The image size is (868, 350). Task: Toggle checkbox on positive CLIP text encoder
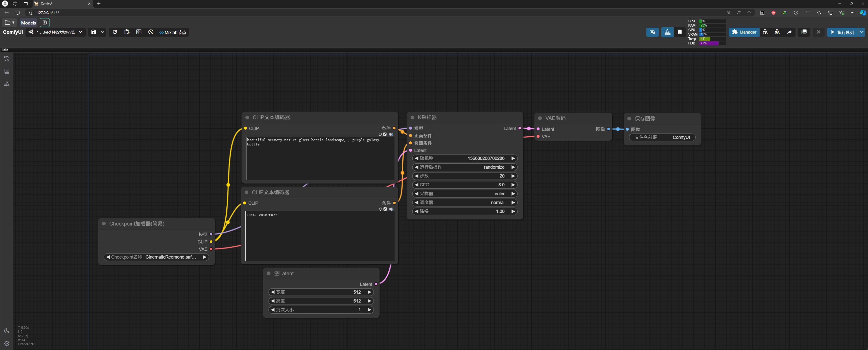click(385, 134)
